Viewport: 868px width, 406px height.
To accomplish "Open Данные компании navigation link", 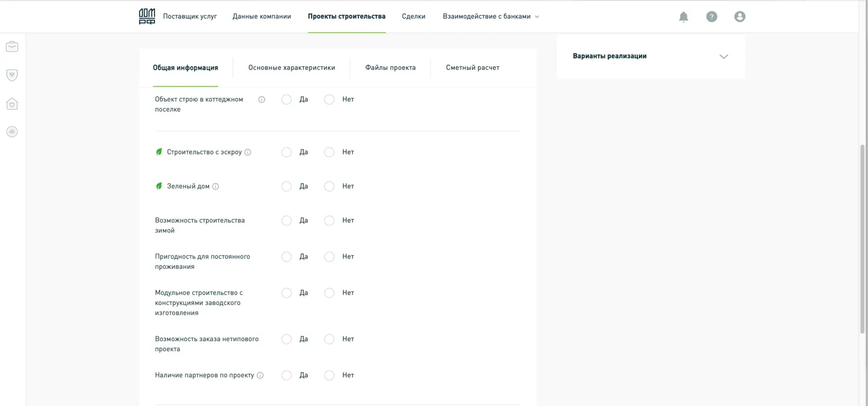I will (x=261, y=17).
